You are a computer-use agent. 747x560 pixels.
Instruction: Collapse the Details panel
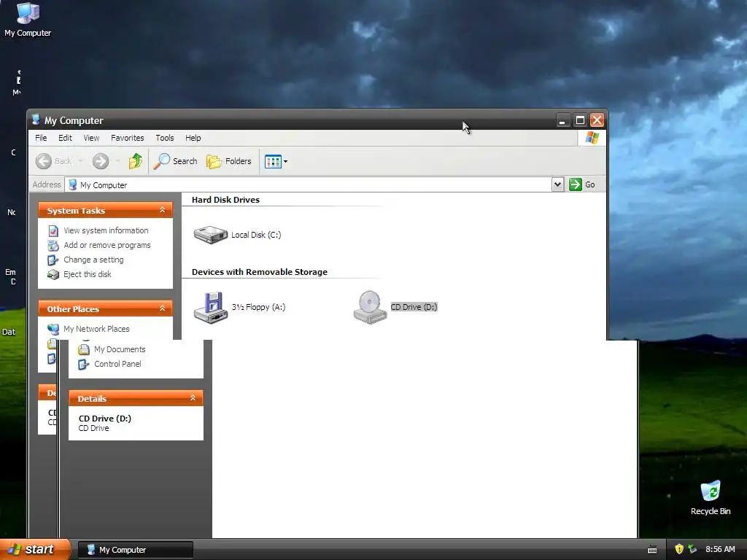point(193,398)
